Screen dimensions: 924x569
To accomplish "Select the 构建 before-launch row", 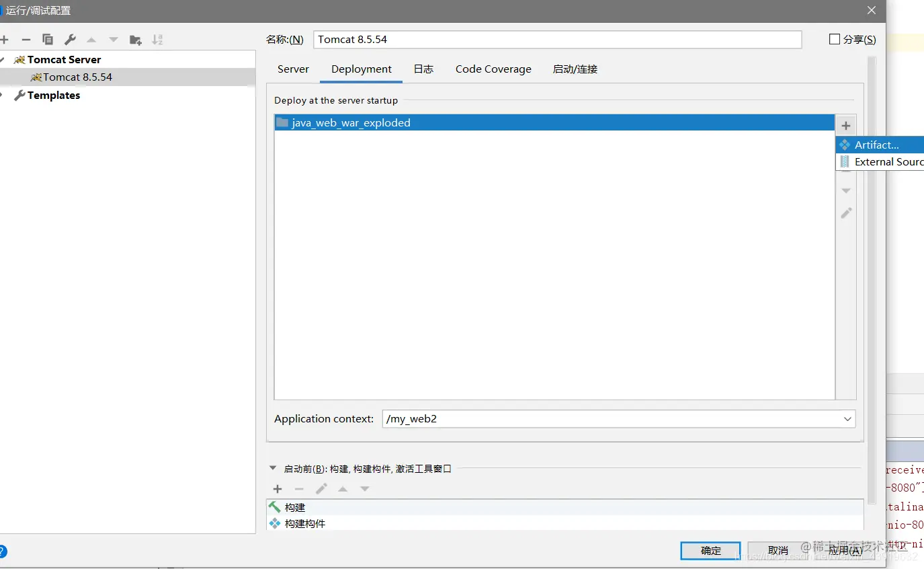I will [x=564, y=507].
